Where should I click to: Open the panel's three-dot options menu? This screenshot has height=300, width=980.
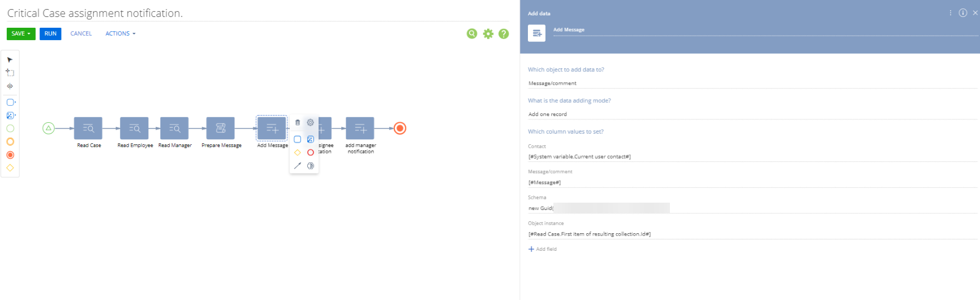click(951, 13)
